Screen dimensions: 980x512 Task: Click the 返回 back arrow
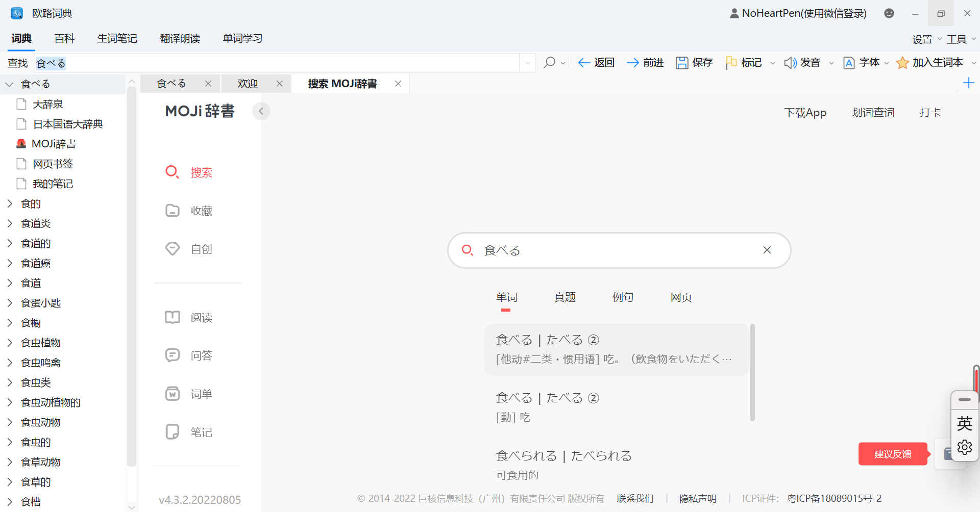[584, 63]
